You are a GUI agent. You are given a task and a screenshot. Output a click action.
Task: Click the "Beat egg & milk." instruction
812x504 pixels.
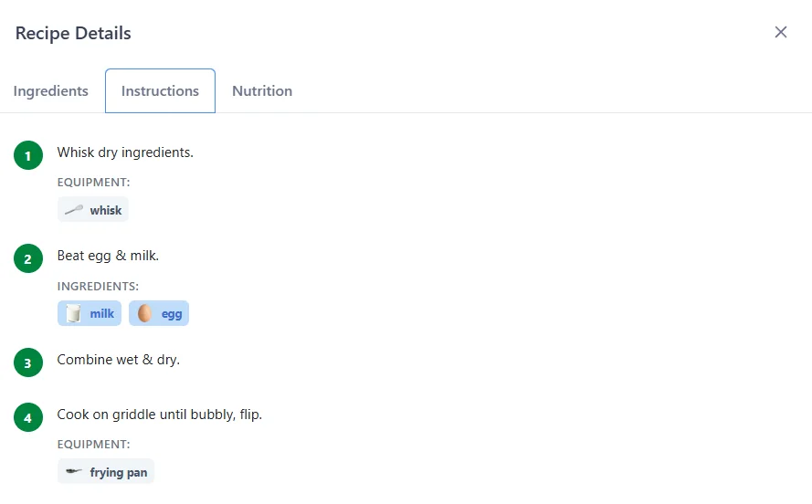[x=108, y=256]
